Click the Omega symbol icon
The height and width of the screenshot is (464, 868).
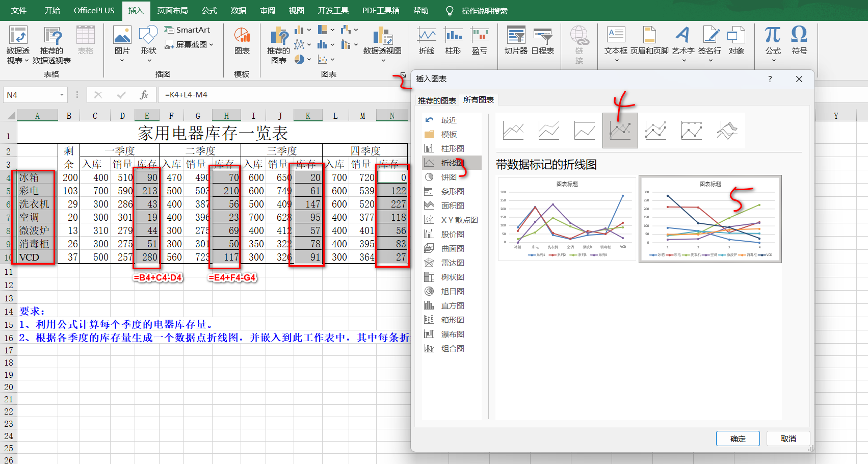799,40
